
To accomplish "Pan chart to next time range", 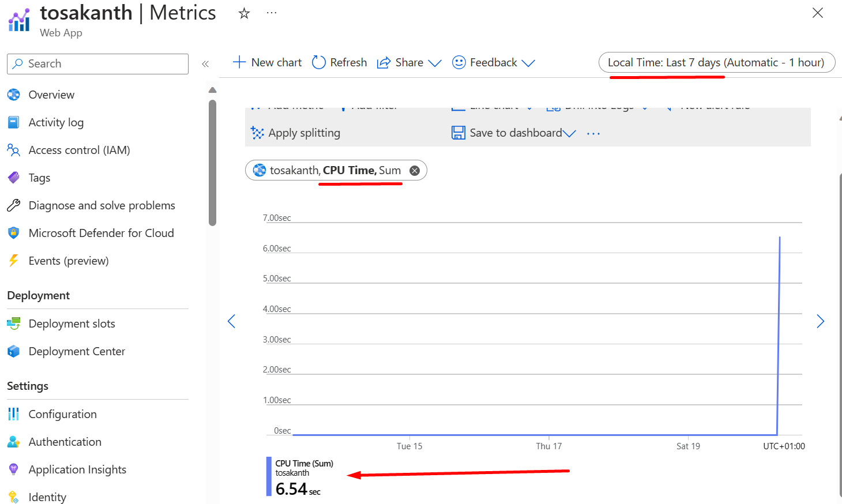I will tap(821, 321).
